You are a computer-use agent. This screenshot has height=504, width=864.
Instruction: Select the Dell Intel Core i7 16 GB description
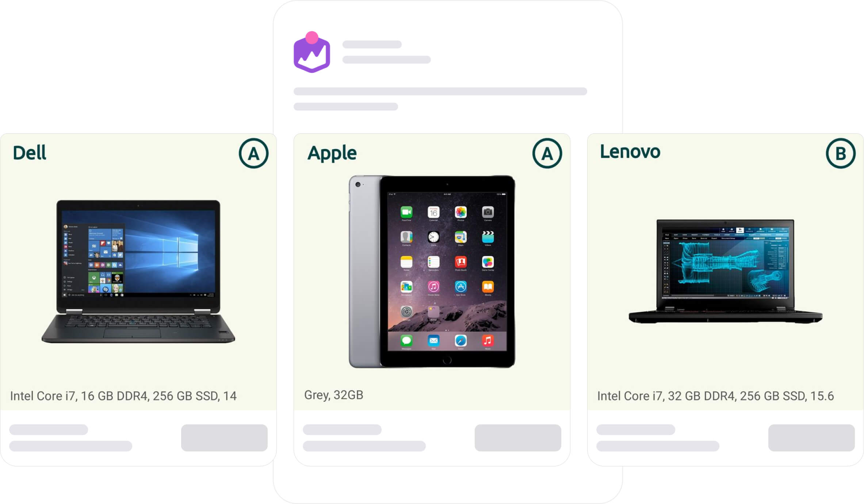tap(123, 396)
